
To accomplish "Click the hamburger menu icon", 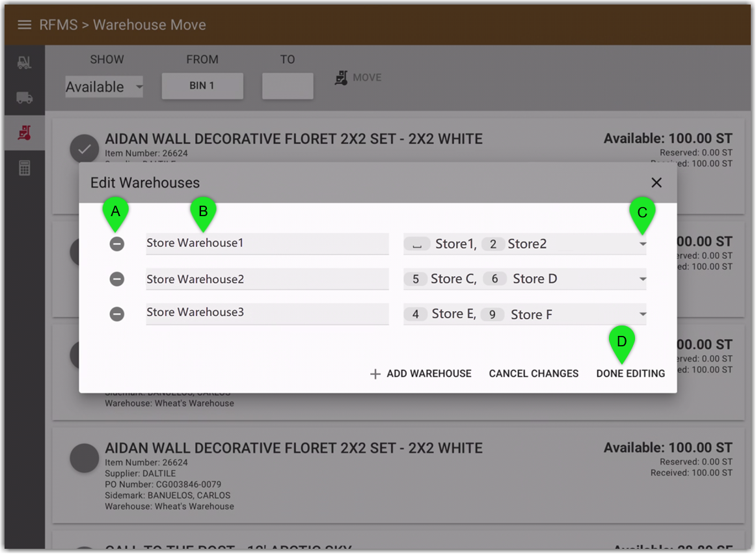I will tap(24, 25).
